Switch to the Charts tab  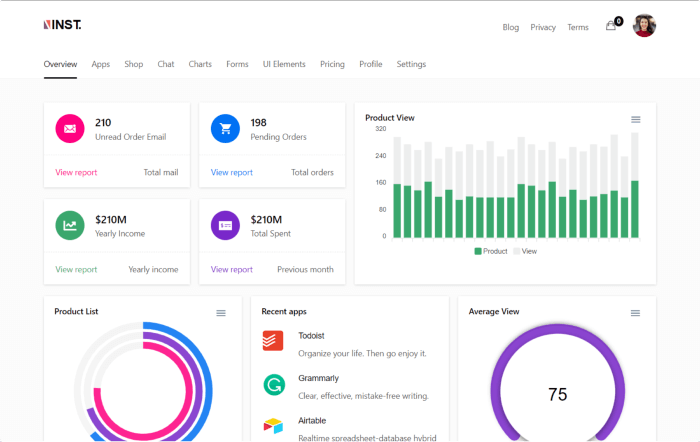pos(200,64)
